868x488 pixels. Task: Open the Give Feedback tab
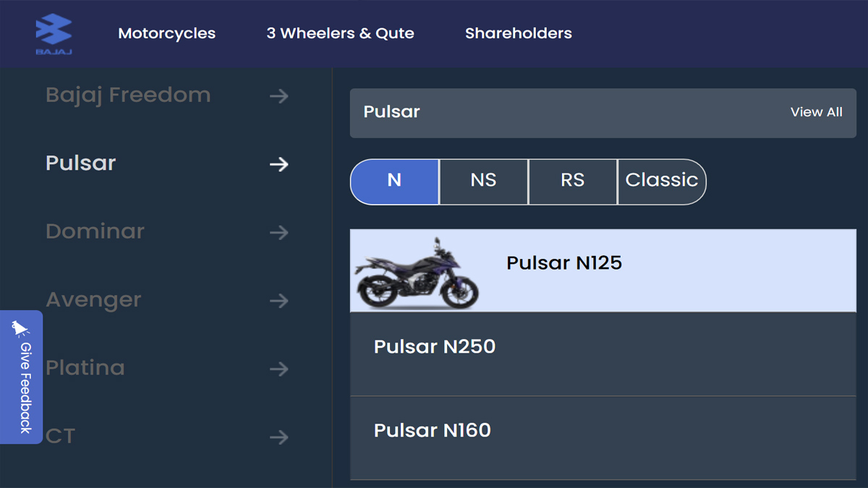click(21, 377)
